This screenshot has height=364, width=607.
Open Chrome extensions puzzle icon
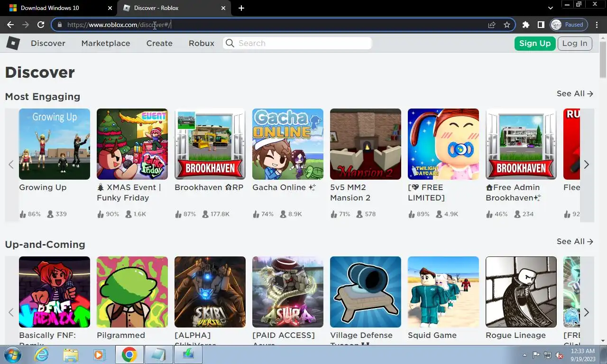pyautogui.click(x=525, y=25)
